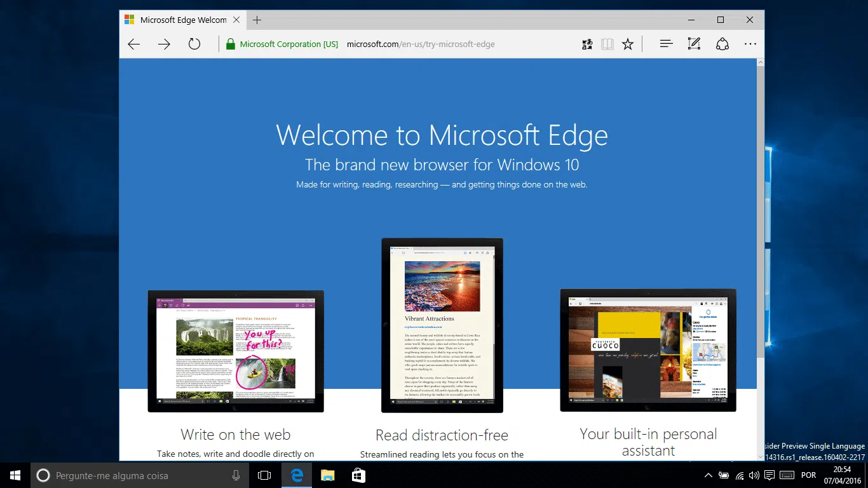Click the 'Welcome to Microsoft Edge' title
Viewport: 868px width, 488px height.
tap(442, 135)
